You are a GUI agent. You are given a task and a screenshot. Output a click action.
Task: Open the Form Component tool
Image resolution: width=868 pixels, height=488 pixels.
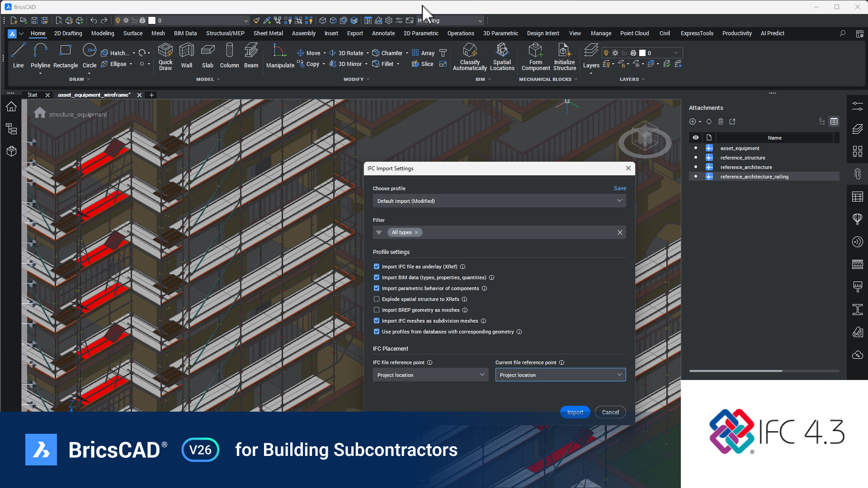[535, 56]
